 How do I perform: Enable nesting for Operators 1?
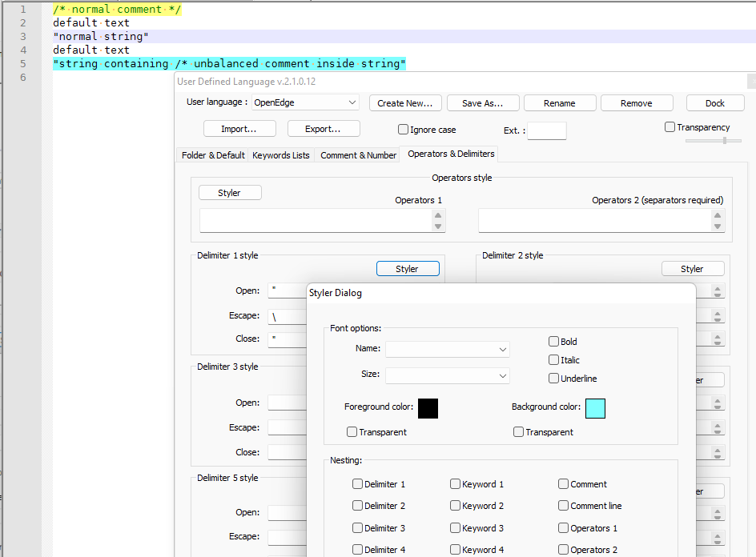tap(563, 528)
